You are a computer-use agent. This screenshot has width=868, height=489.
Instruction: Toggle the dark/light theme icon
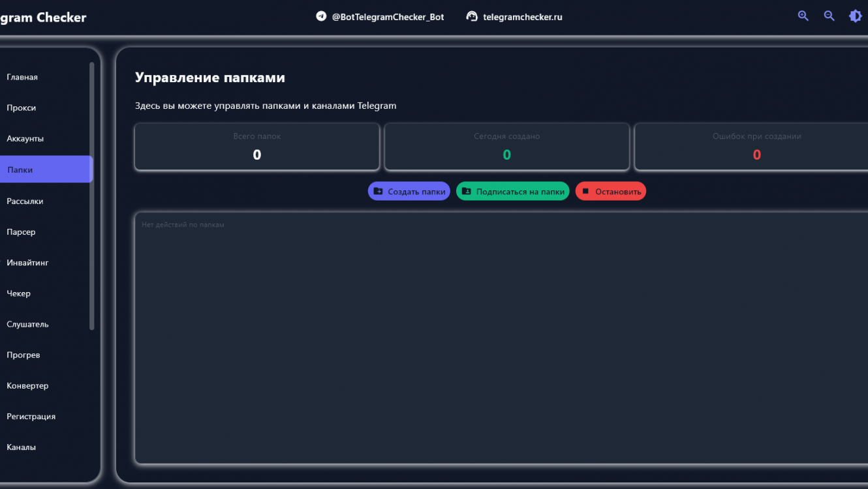(x=855, y=16)
